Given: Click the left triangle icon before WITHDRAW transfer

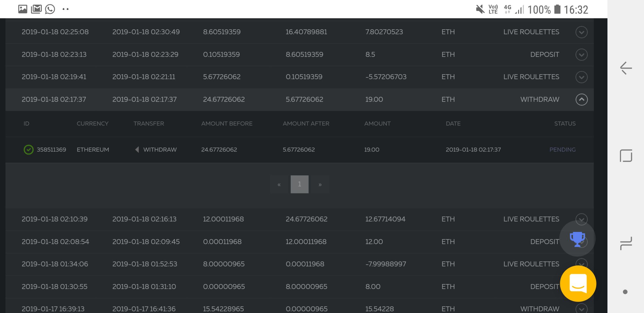Looking at the screenshot, I should (137, 150).
